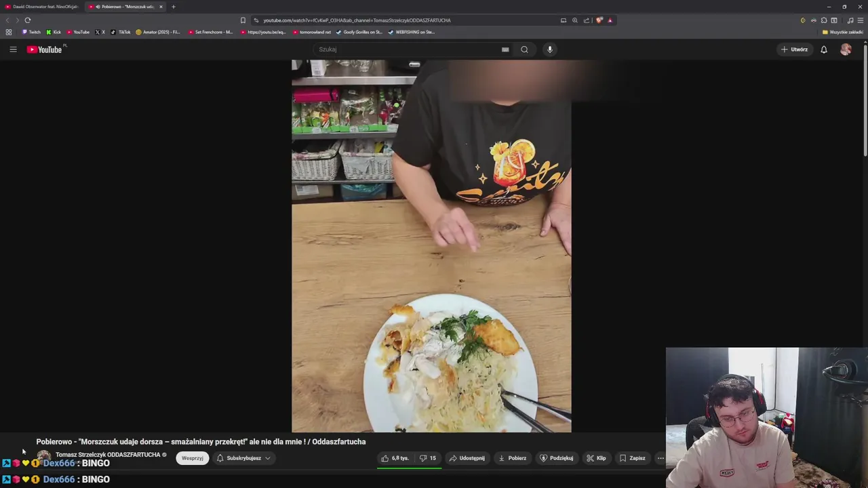Open the Set Frenchcore bookmark
868x488 pixels.
[210, 32]
